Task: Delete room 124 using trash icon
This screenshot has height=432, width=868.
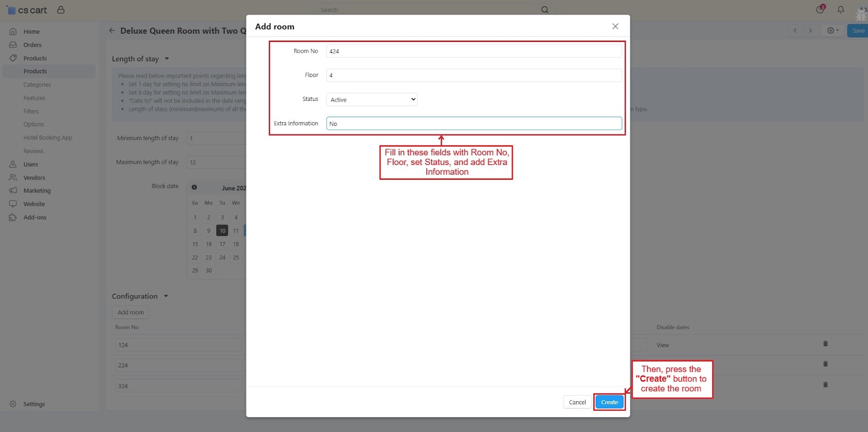Action: coord(825,344)
